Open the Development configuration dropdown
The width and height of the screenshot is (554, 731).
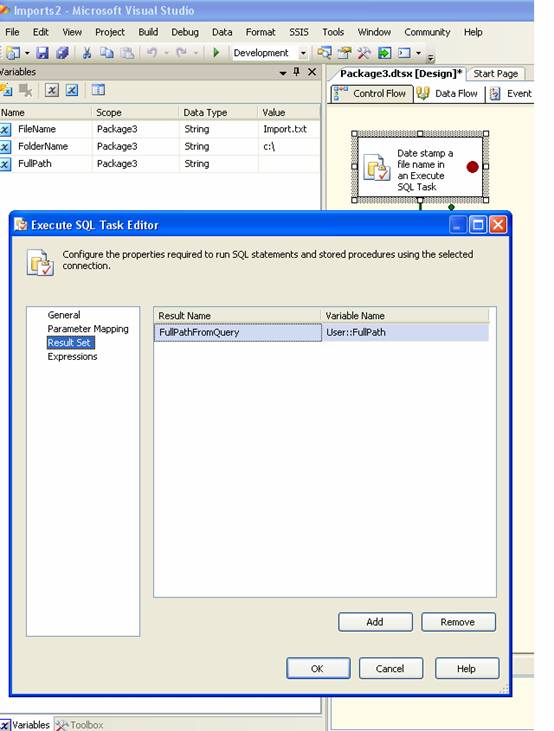[x=303, y=53]
